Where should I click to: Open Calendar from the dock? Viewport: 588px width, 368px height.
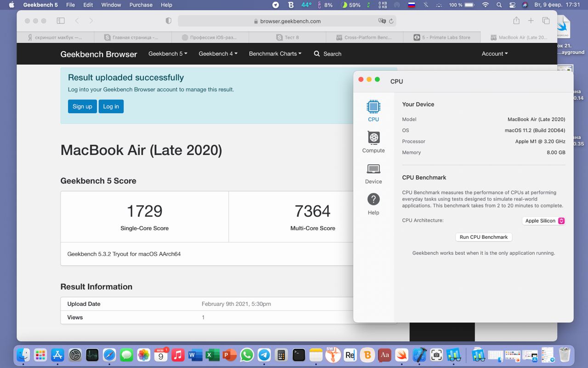[161, 355]
